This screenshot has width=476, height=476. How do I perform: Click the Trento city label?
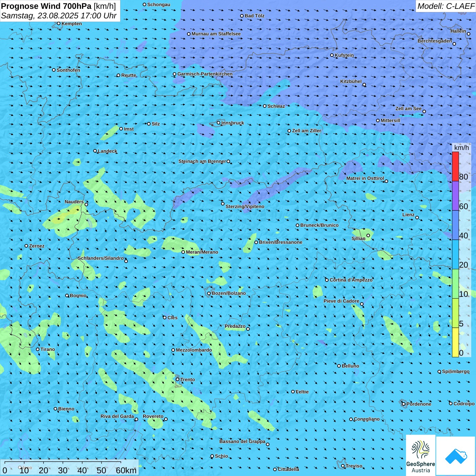[x=188, y=379]
